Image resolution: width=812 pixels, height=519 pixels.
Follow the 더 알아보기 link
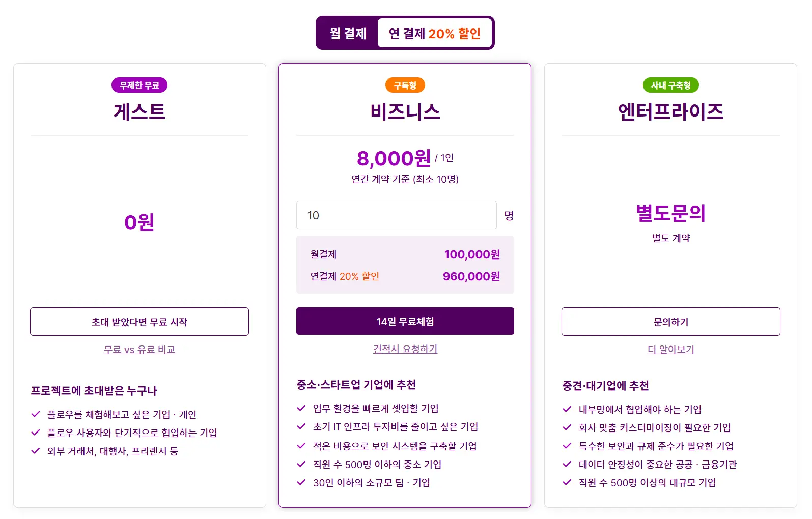point(670,350)
